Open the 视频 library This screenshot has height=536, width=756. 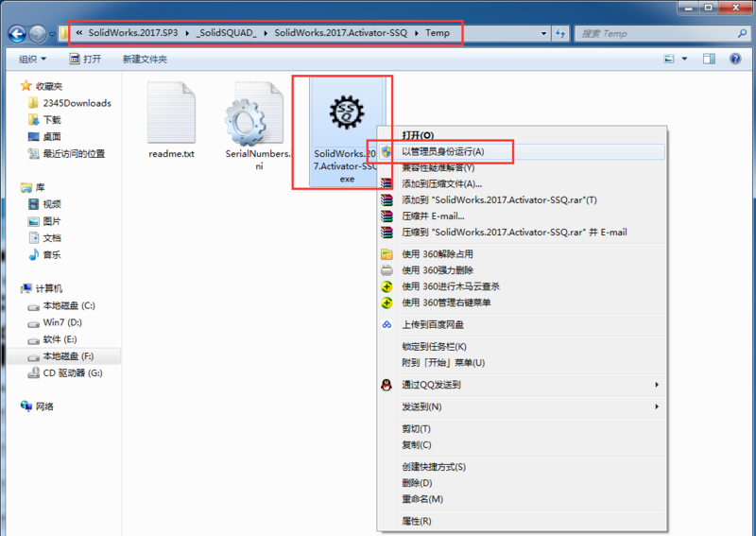[44, 204]
